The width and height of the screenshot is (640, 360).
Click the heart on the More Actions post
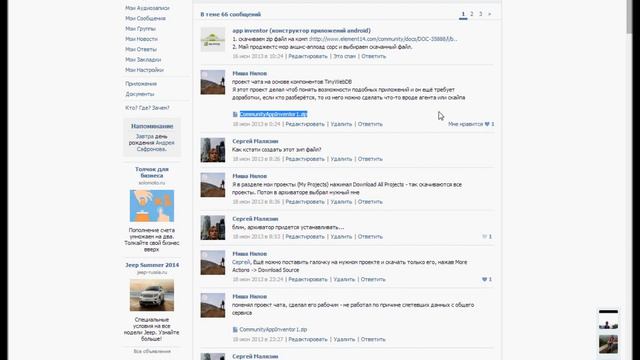[x=484, y=280]
